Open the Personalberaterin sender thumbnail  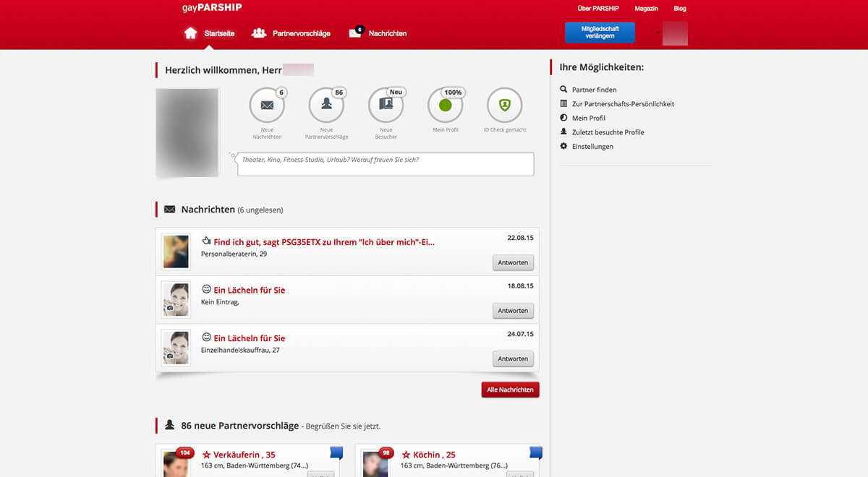[x=176, y=252]
